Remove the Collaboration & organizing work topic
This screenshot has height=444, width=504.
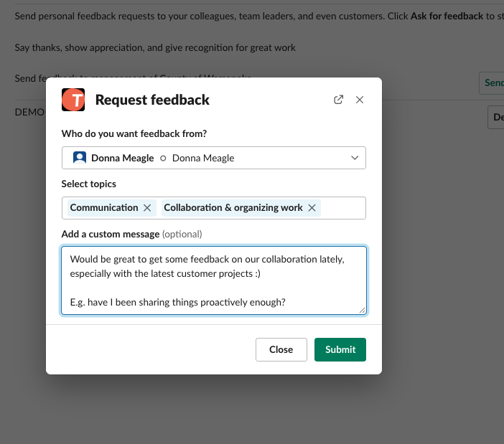(x=312, y=208)
